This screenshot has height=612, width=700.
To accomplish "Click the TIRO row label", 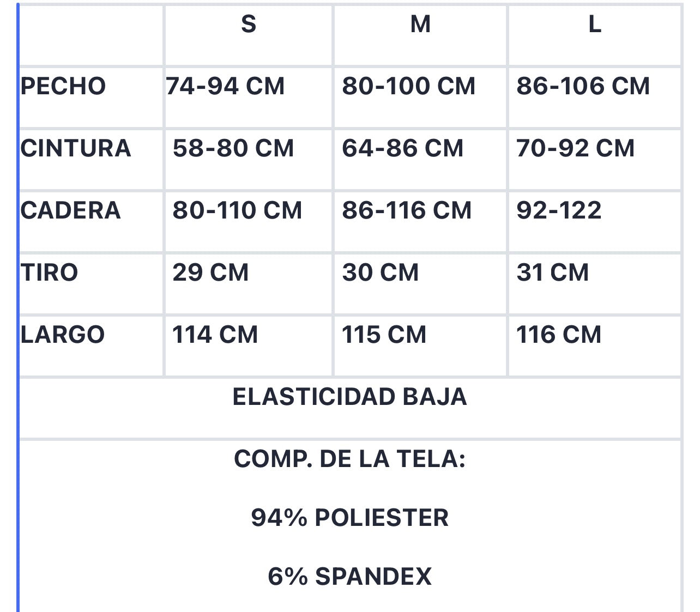I will [x=49, y=272].
